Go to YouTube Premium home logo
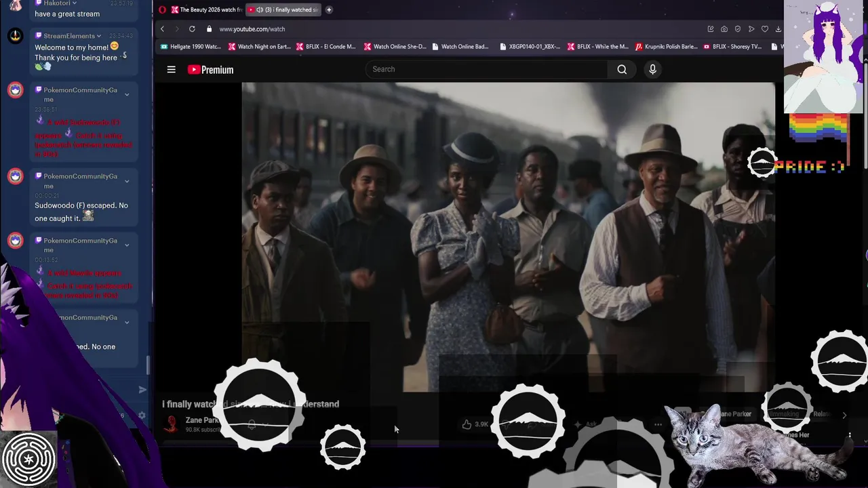 coord(210,69)
